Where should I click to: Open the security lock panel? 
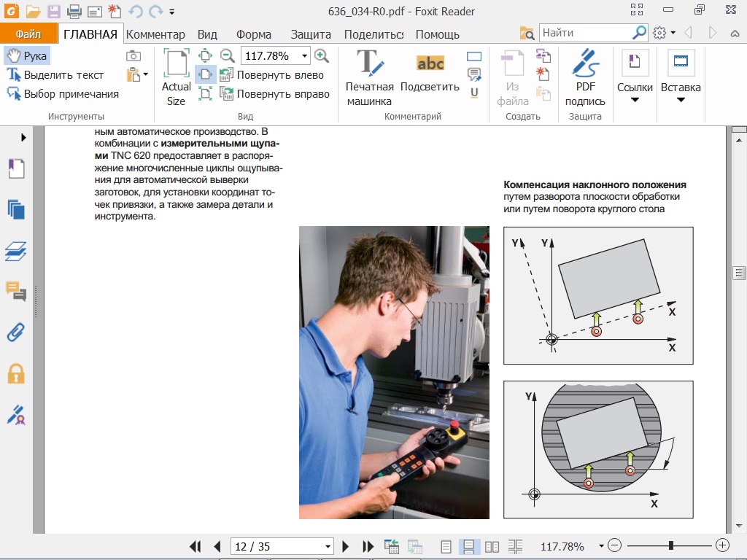15,374
